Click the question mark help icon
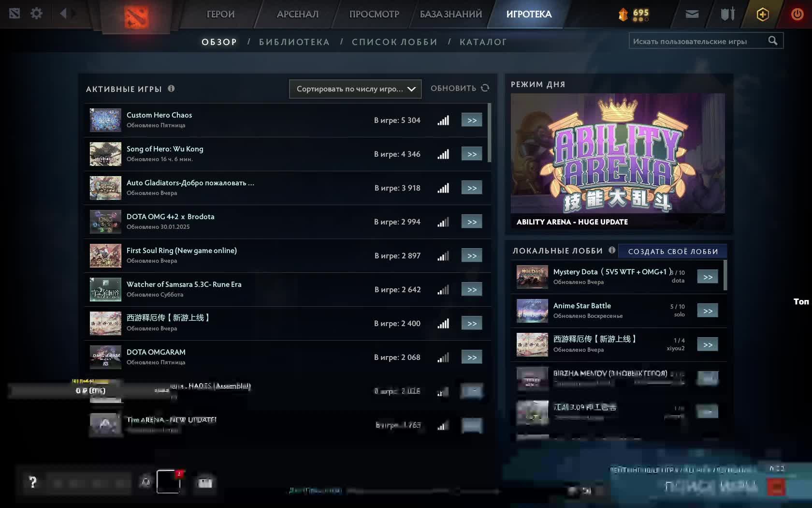The image size is (812, 508). tap(33, 482)
